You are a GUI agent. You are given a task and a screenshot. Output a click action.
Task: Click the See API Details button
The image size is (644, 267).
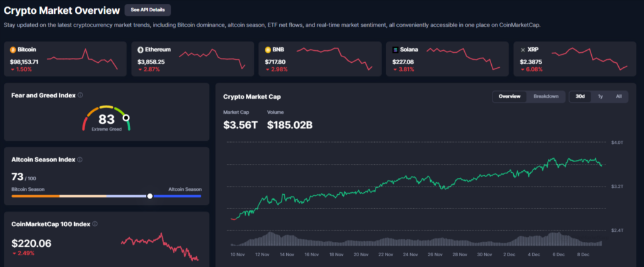147,10
